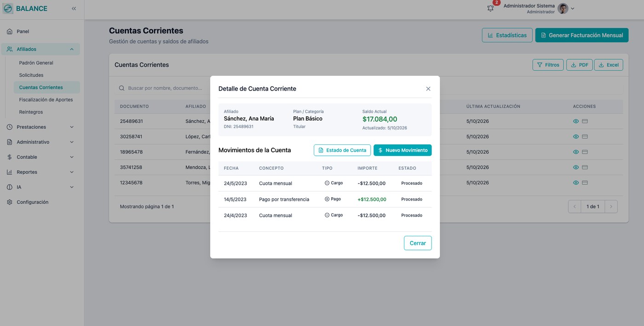Click the Estado de Cuenta button
The image size is (644, 326).
(342, 150)
